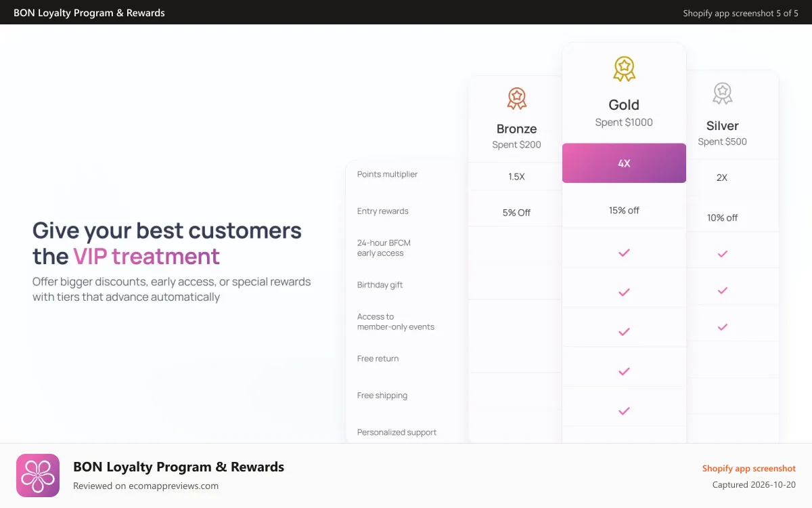
Task: Click the 'Spent $500' label
Action: (723, 142)
